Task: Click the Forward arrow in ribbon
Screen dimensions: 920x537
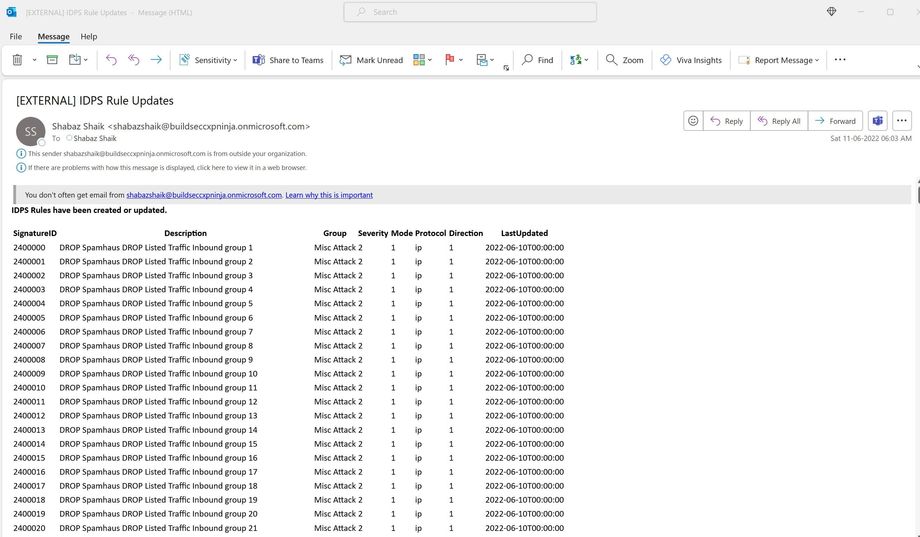Action: [x=155, y=60]
